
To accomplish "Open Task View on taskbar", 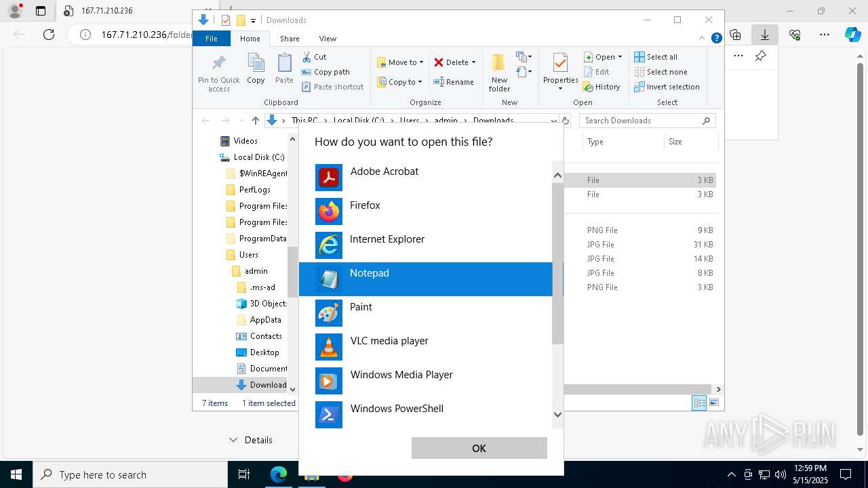I will (x=244, y=474).
